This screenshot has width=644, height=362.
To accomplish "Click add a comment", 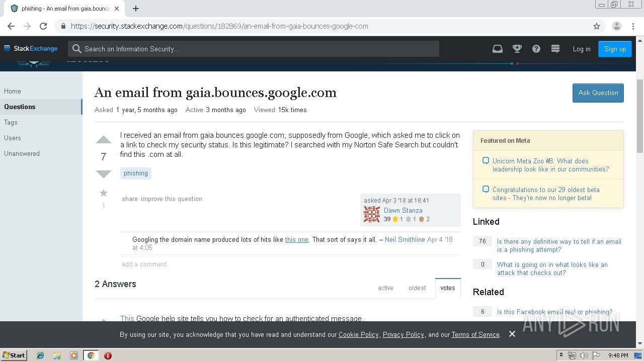I will point(144,264).
